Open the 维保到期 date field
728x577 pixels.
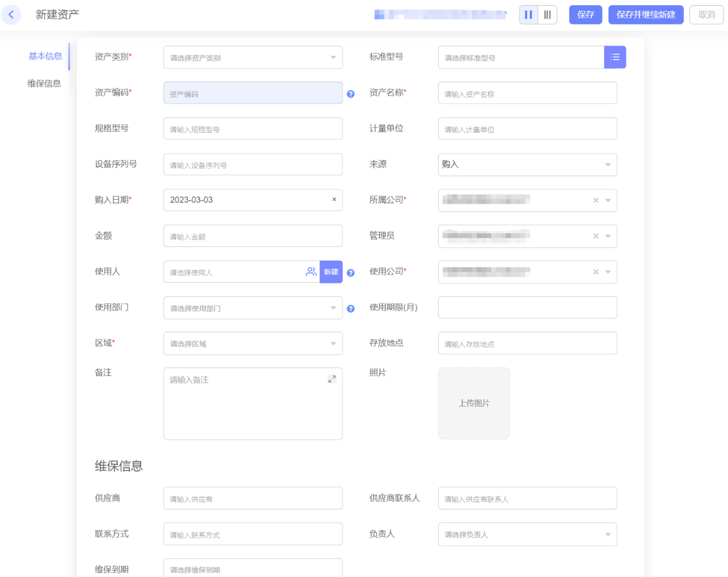(x=253, y=568)
